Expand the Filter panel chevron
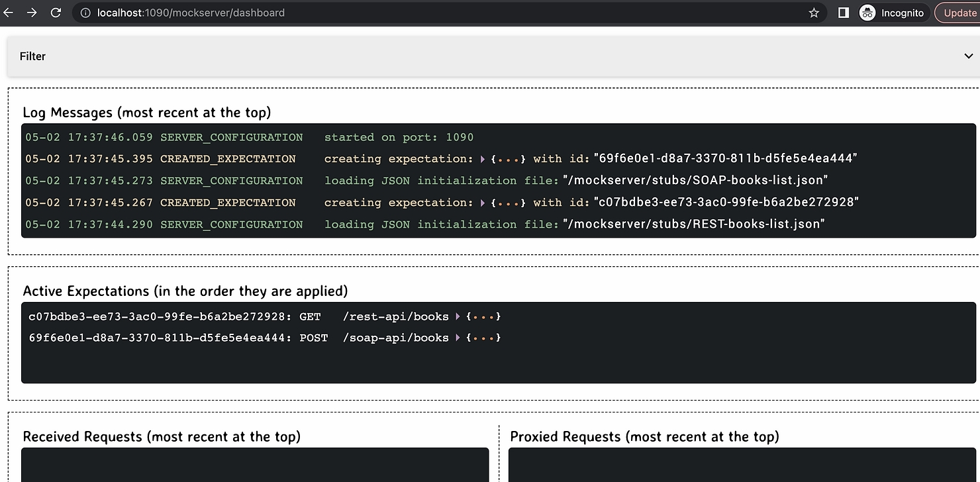 pyautogui.click(x=969, y=56)
